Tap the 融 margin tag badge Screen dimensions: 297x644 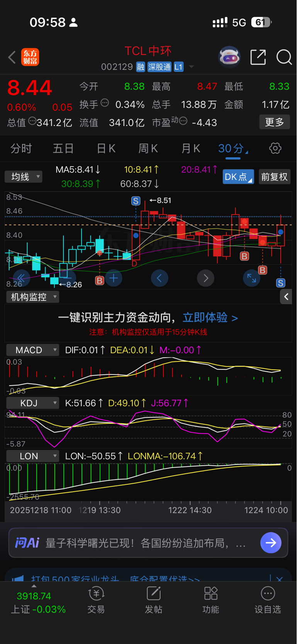pos(140,67)
